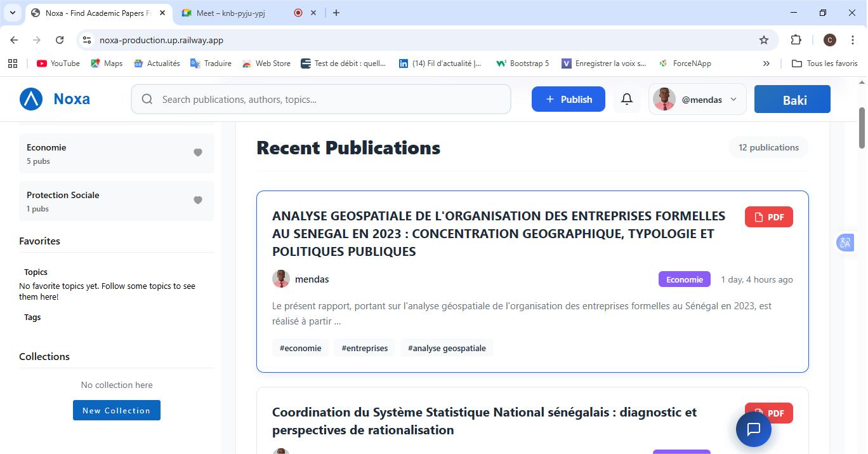Toggle favorite heart for Protection Sociale topic
The width and height of the screenshot is (868, 454).
[x=198, y=200]
